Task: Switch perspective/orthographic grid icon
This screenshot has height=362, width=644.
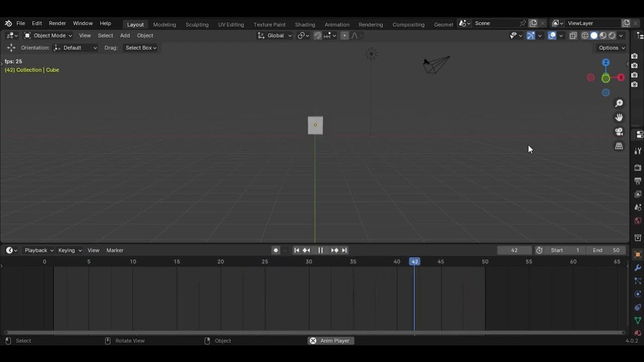Action: (x=619, y=146)
